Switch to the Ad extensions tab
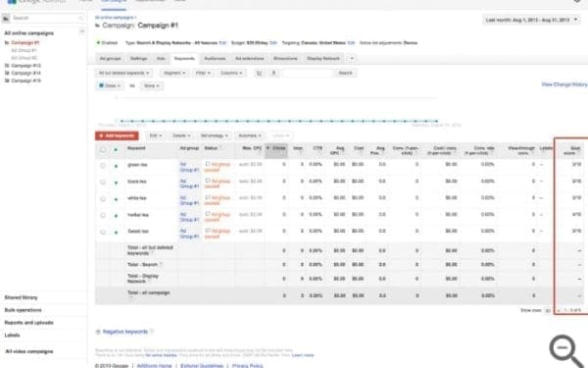Viewport: 588px width, 368px height. pos(249,59)
